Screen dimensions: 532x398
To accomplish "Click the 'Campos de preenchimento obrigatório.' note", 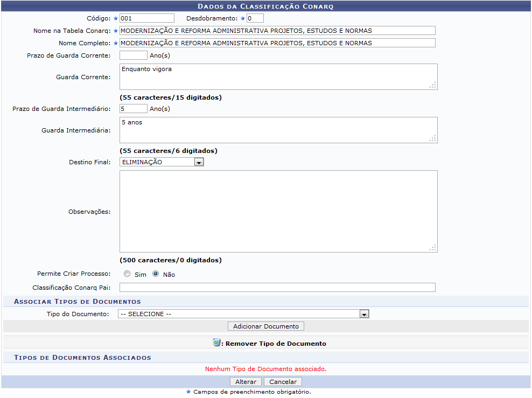I will click(252, 392).
